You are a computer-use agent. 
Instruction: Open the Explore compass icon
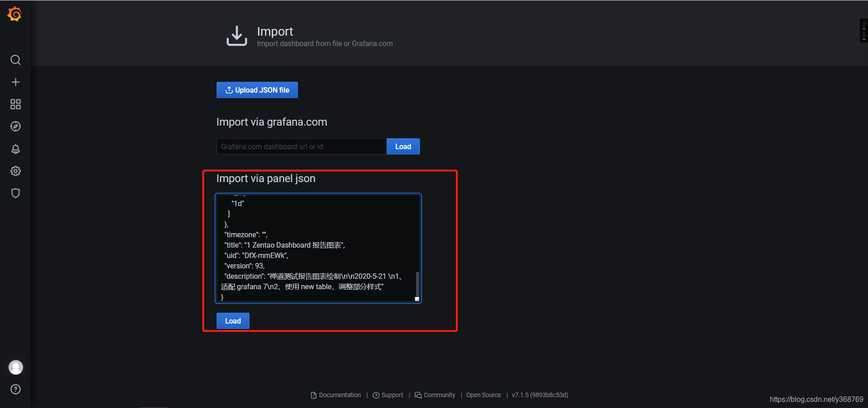(15, 127)
